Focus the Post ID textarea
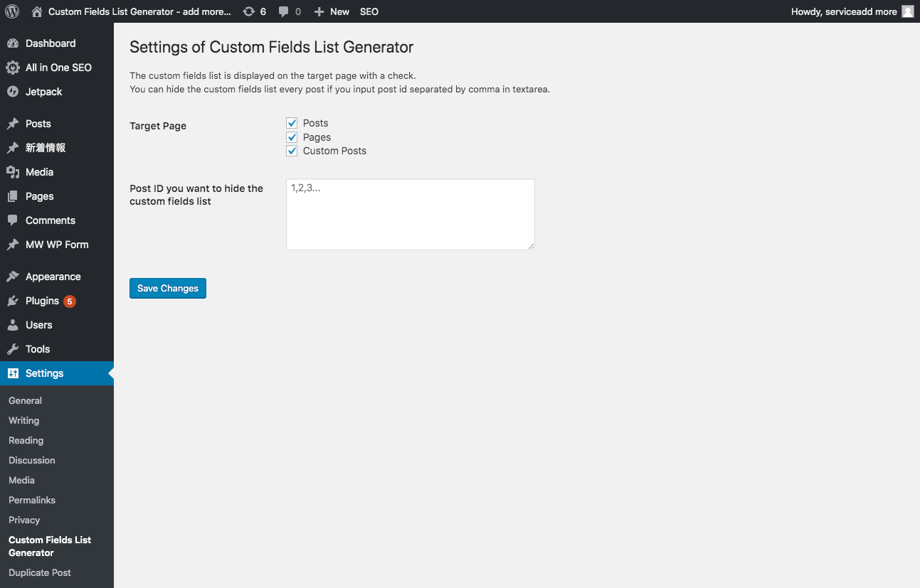The image size is (920, 588). (411, 214)
